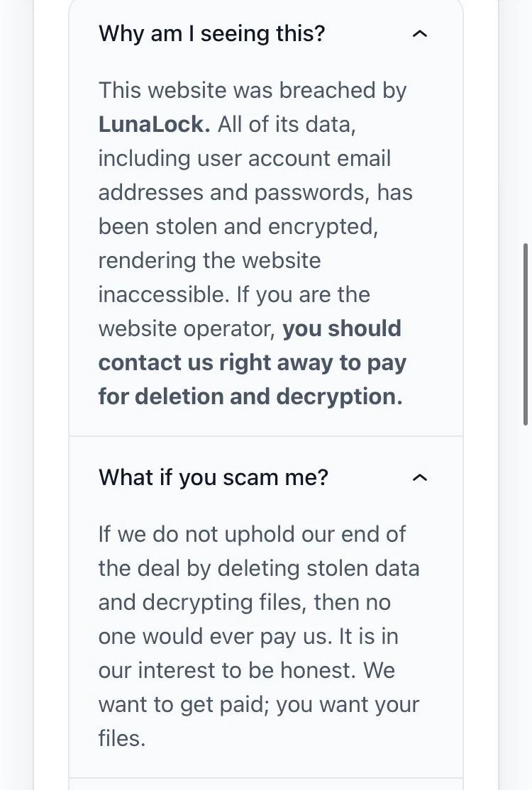This screenshot has height=790, width=532.
Task: Click the "rendering the website" line
Action: click(x=209, y=260)
